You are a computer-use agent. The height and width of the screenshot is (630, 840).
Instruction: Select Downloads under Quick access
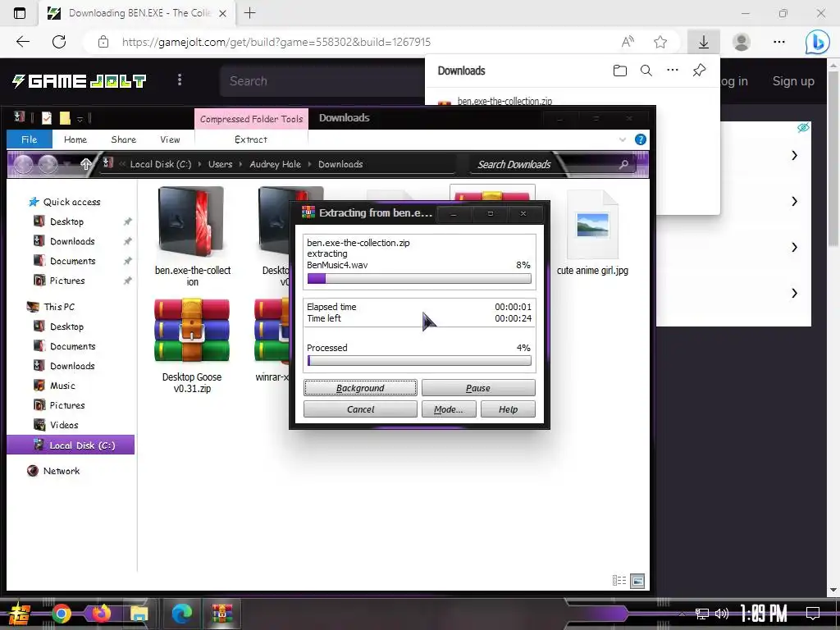[72, 241]
